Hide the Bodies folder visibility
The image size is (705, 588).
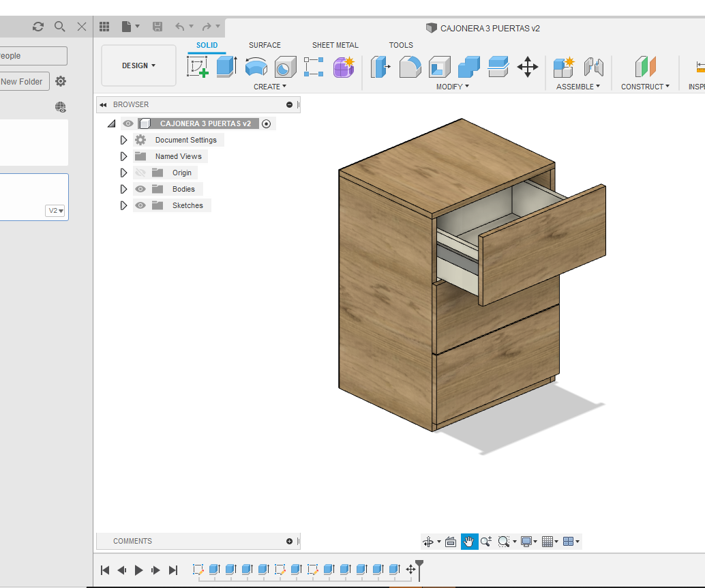point(140,189)
